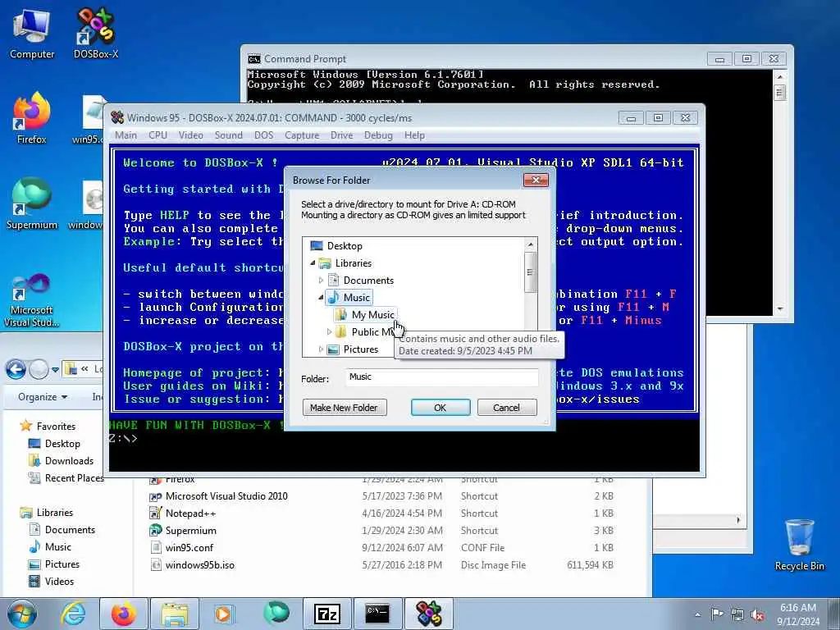Open the DOSBox-X Main menu
Screen dimensions: 840x630
click(x=126, y=135)
